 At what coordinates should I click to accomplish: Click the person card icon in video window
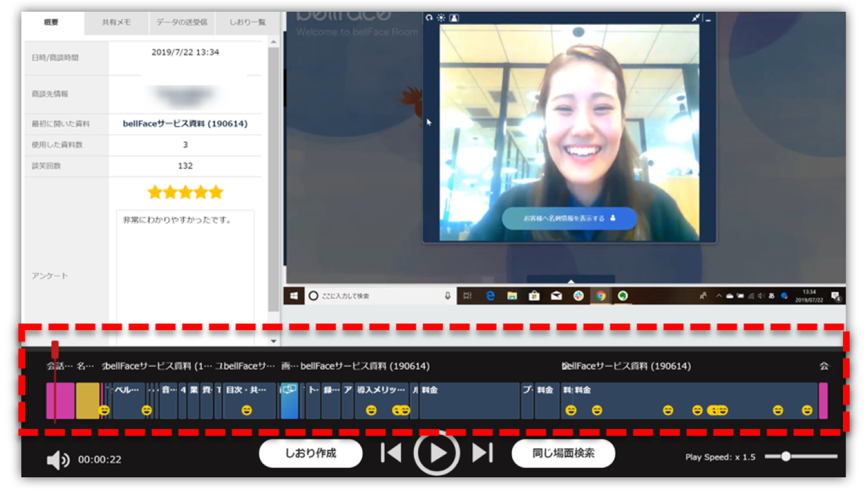[454, 18]
